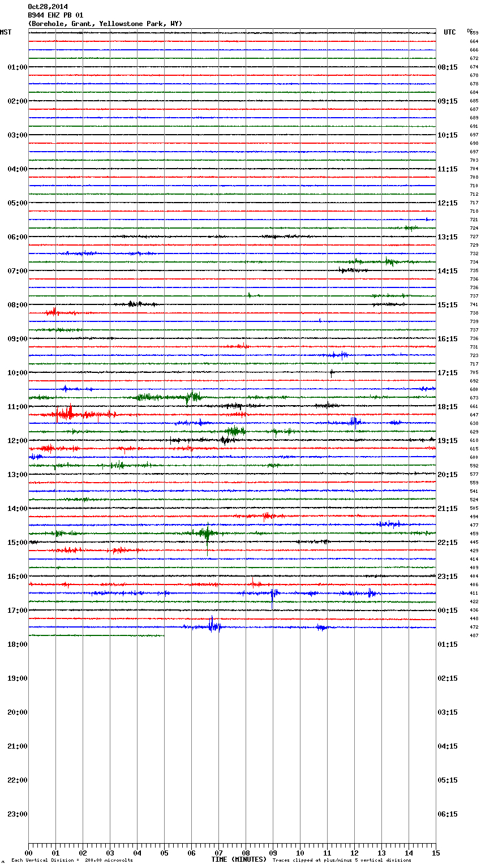
Task: Click the MST timezone label
Action: (x=6, y=32)
